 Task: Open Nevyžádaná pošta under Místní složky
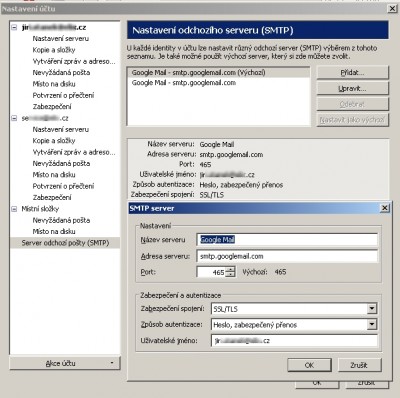(61, 220)
